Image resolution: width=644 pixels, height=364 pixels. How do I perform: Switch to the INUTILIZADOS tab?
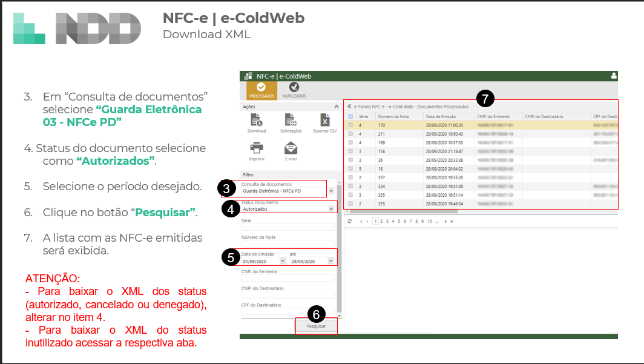pyautogui.click(x=294, y=90)
